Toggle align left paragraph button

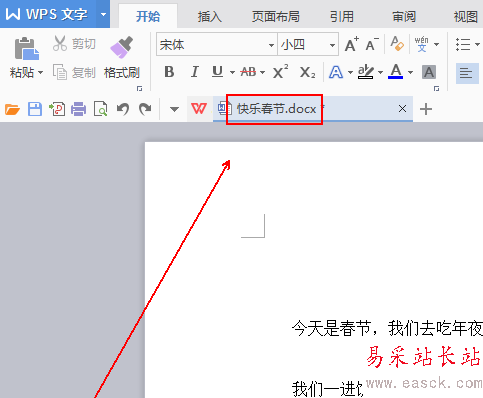tap(466, 73)
